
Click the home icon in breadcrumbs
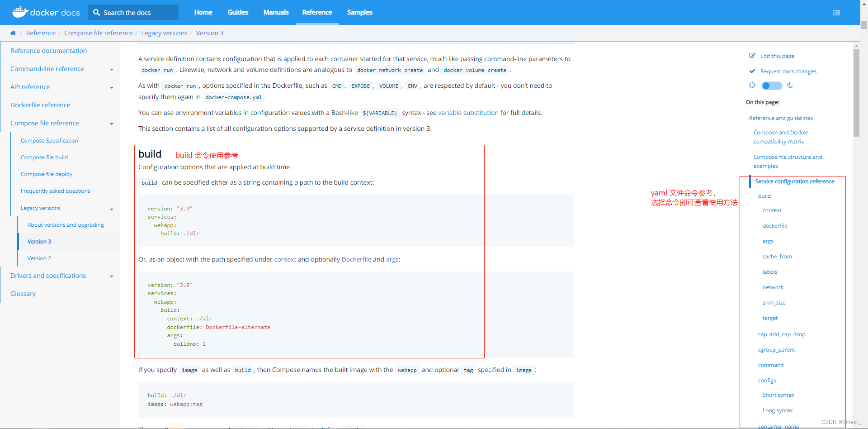13,33
